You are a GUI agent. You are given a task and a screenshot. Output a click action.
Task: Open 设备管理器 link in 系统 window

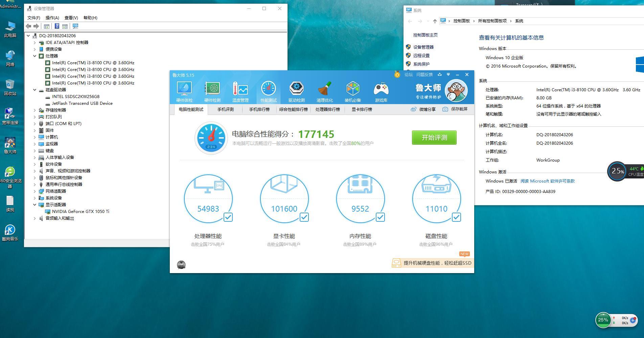point(423,47)
